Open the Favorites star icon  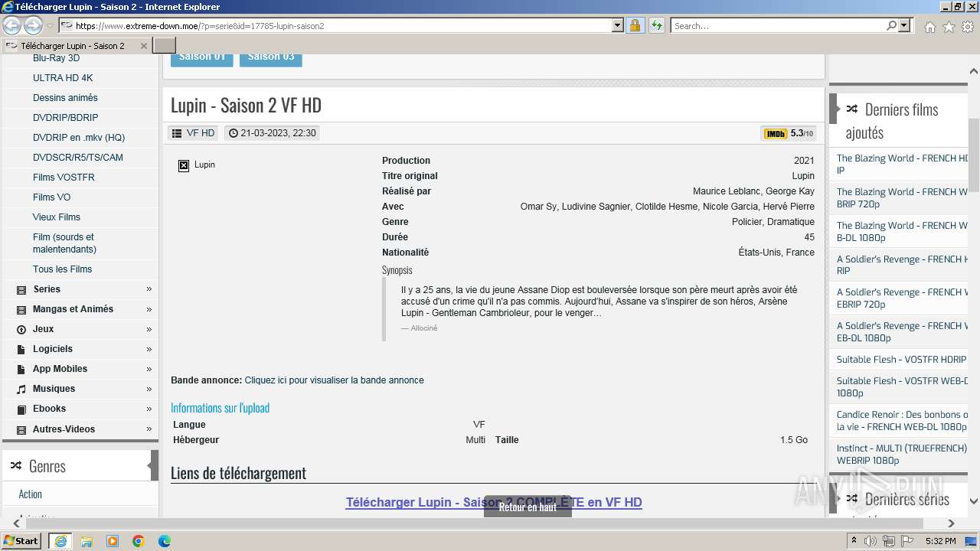click(x=949, y=27)
